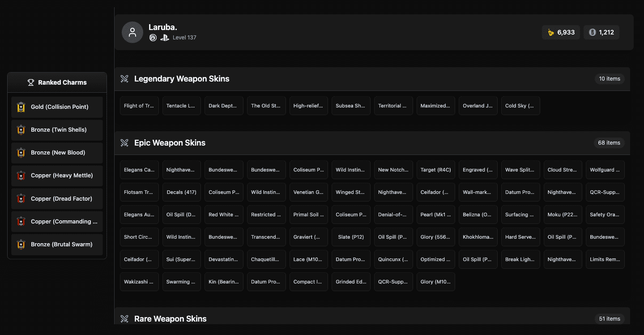Viewport: 644px width, 335px height.
Task: Click the PlayStation platform icon
Action: [x=164, y=38]
